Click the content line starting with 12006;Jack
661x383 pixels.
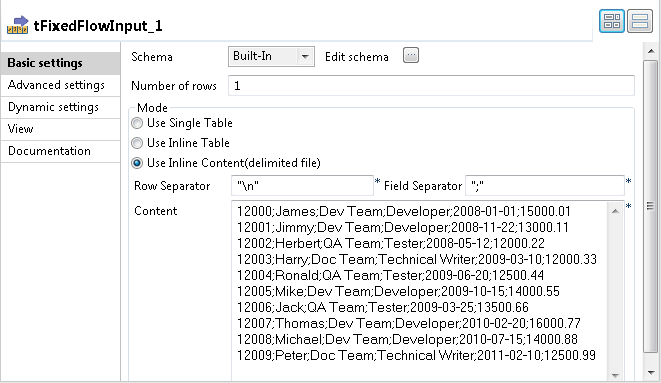pyautogui.click(x=383, y=307)
